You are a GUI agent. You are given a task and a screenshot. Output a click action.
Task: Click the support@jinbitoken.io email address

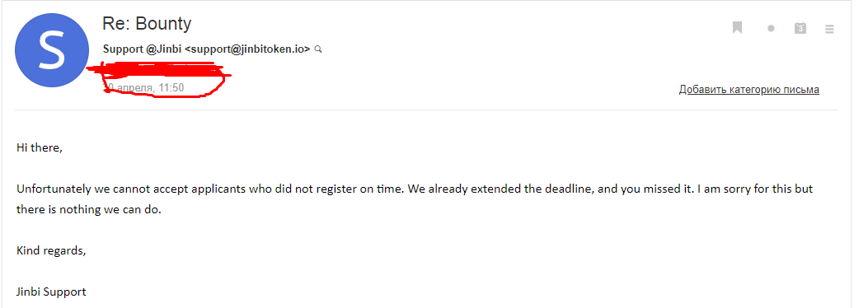coord(247,49)
